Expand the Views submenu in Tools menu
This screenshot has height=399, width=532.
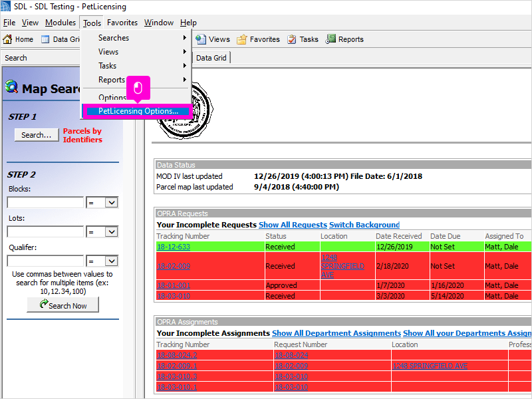click(x=136, y=52)
